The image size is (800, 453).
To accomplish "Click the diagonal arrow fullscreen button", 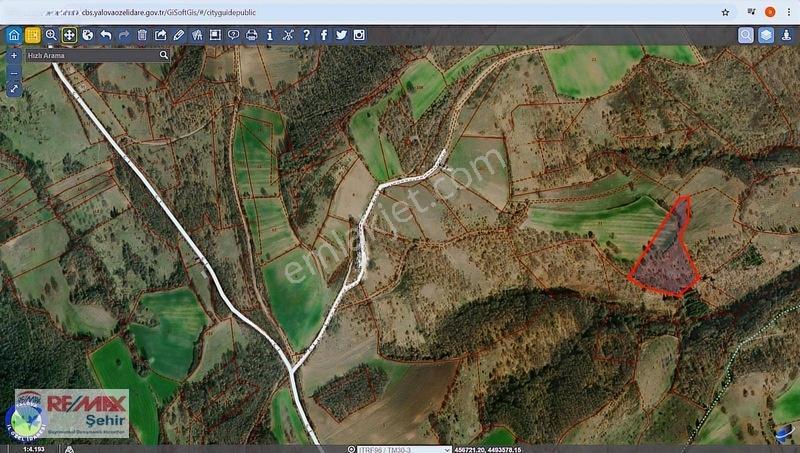I will tap(14, 89).
